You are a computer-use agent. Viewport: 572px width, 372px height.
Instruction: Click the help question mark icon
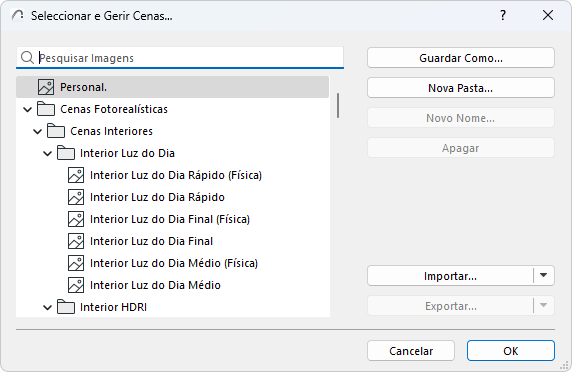(503, 15)
